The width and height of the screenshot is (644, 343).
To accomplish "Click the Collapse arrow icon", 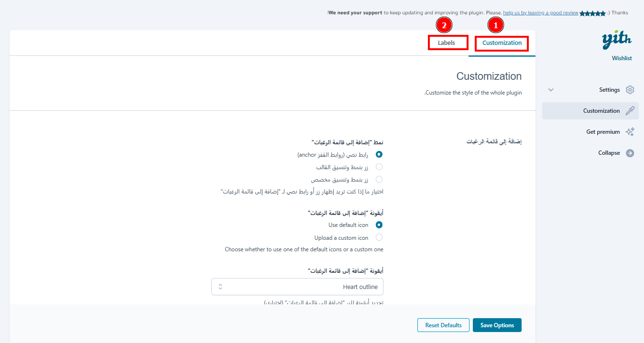I will pos(630,153).
